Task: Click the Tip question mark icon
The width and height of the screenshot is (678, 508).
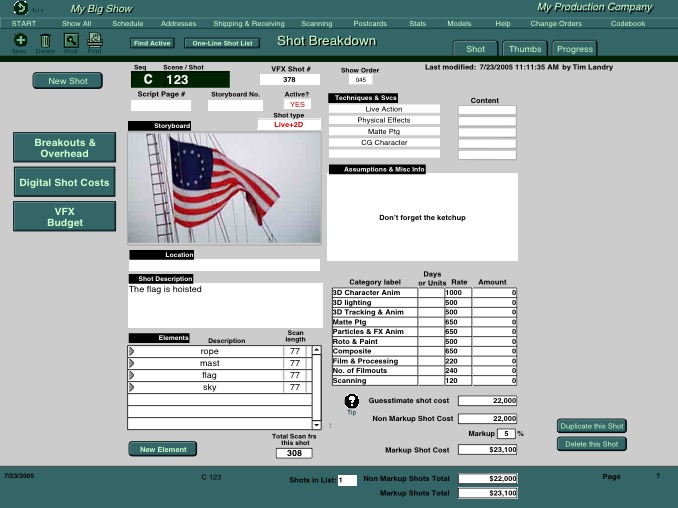Action: [351, 401]
